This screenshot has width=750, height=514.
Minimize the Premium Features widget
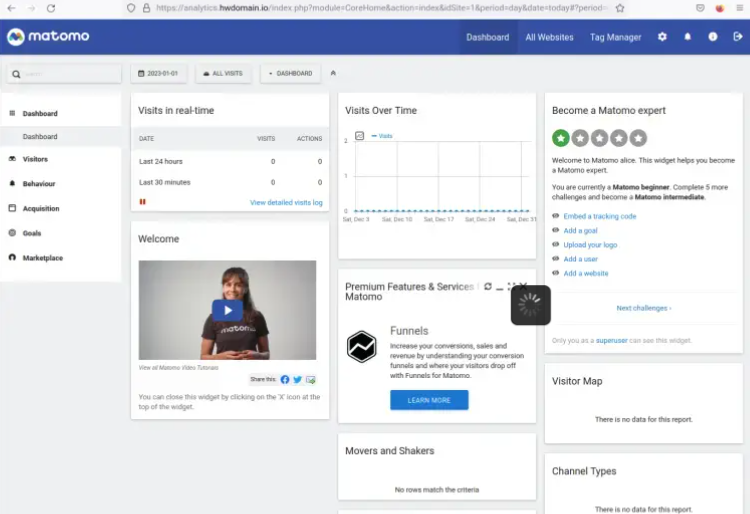[x=499, y=287]
